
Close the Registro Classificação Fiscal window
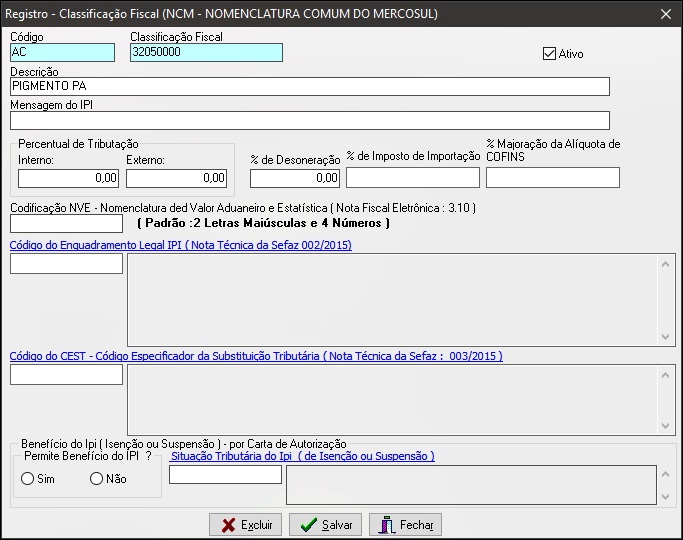(666, 14)
